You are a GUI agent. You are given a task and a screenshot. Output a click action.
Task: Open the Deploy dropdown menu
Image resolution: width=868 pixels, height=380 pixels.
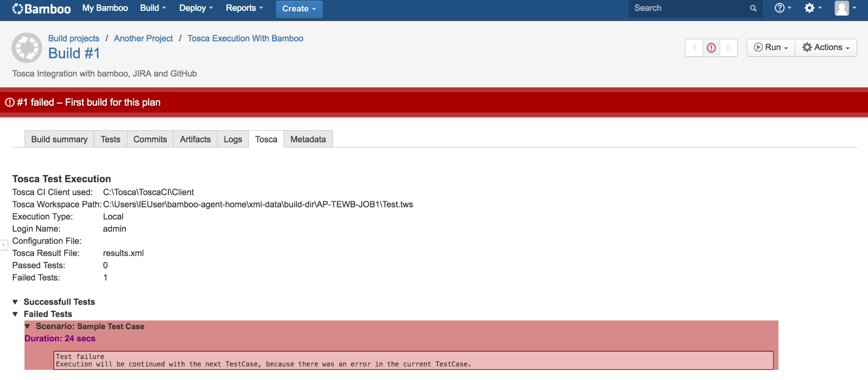(x=196, y=8)
